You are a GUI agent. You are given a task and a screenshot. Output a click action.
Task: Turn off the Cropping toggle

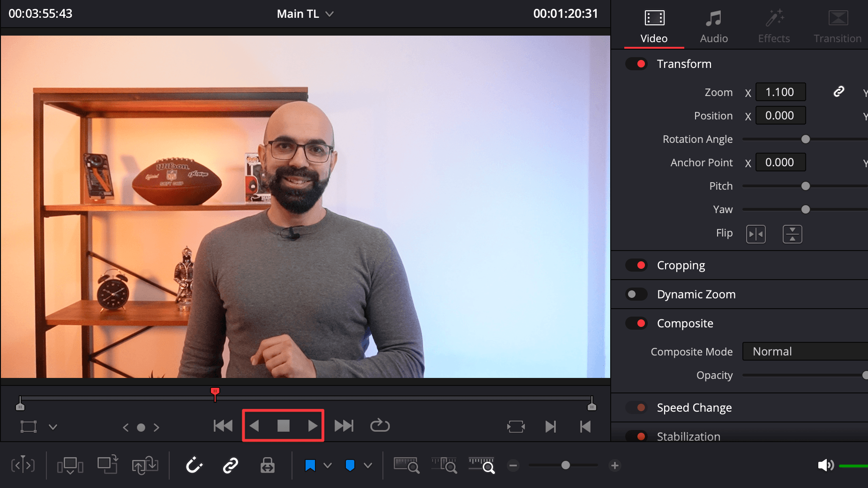click(636, 265)
